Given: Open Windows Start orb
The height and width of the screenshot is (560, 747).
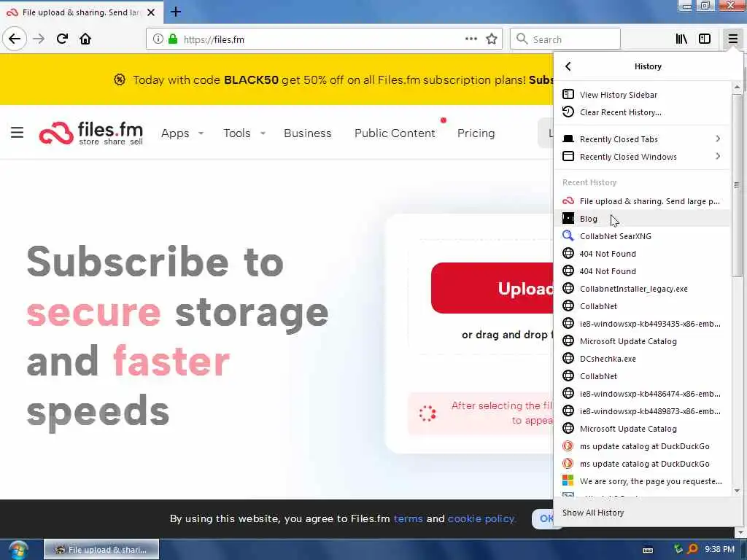Looking at the screenshot, I should (x=18, y=550).
